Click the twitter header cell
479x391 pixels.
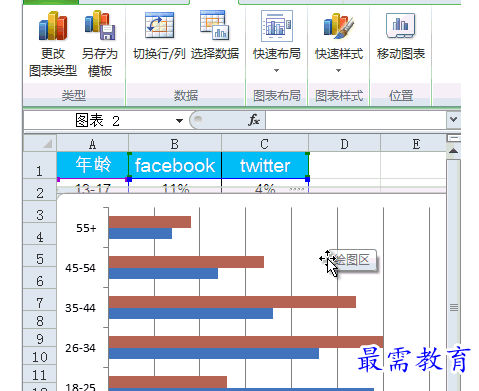pyautogui.click(x=265, y=165)
